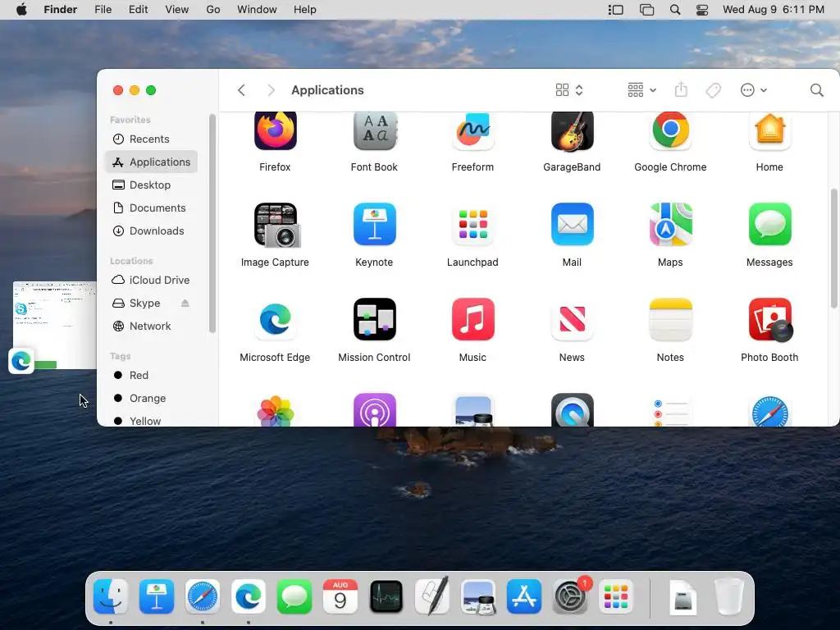Open the Window menu
This screenshot has width=840, height=630.
(257, 10)
